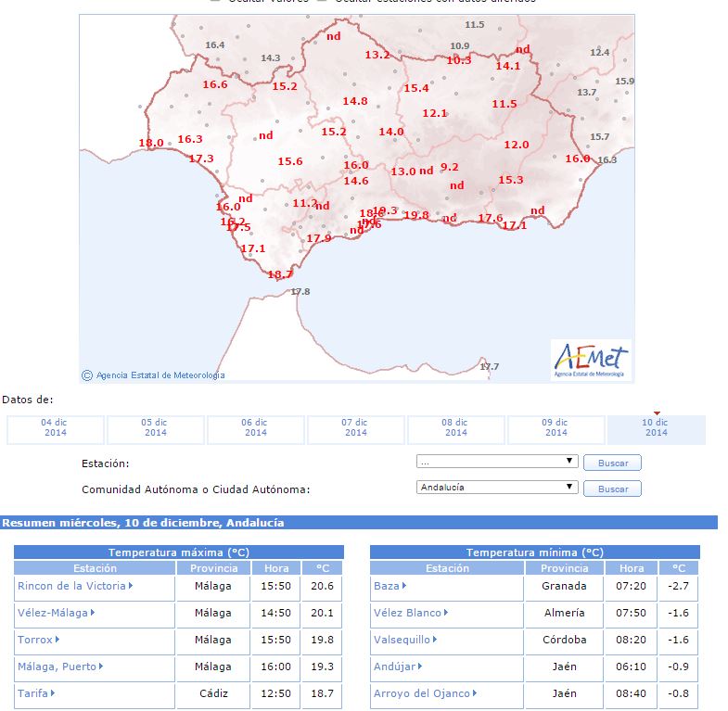Click the arrow icon beside Arroyo del Ojanco
Viewport: 728px width, 711px height.
475,693
